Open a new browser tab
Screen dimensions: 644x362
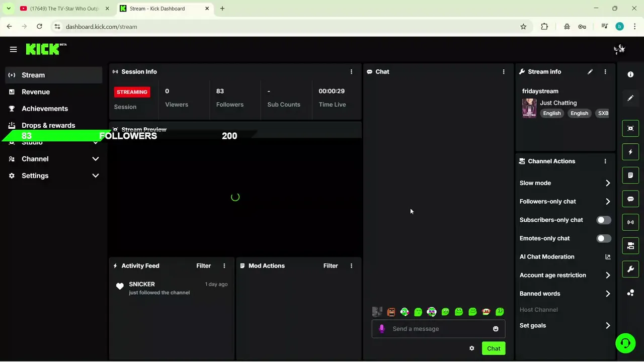[222, 9]
